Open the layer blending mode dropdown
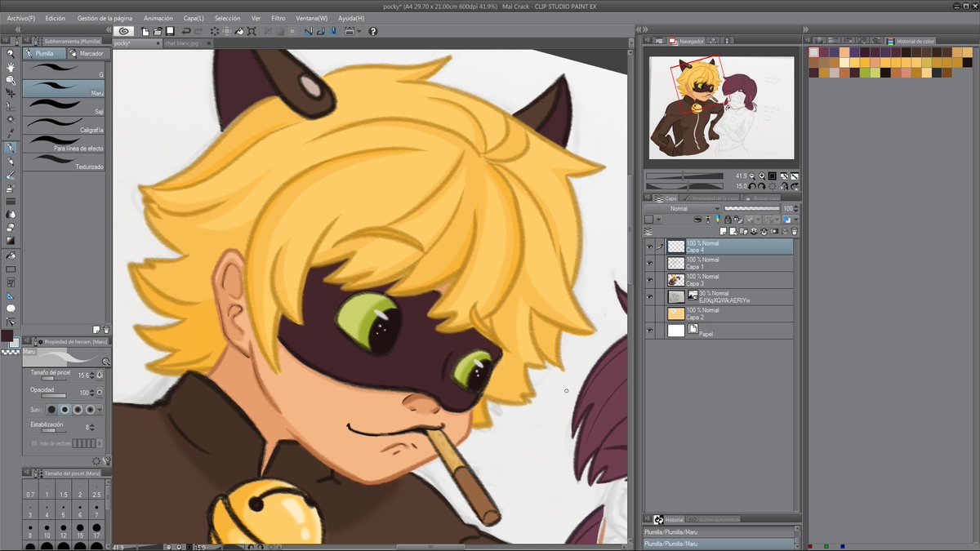The width and height of the screenshot is (980, 551). [x=682, y=209]
